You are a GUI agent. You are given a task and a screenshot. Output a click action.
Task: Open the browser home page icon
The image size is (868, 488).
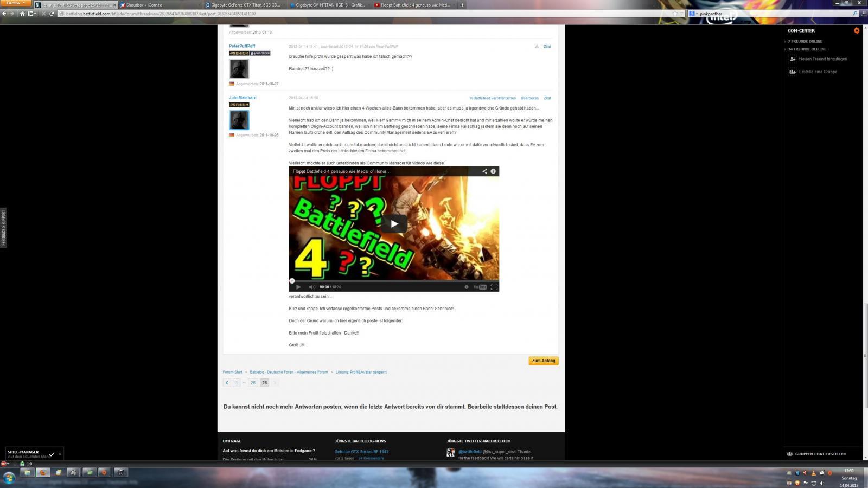coord(22,14)
